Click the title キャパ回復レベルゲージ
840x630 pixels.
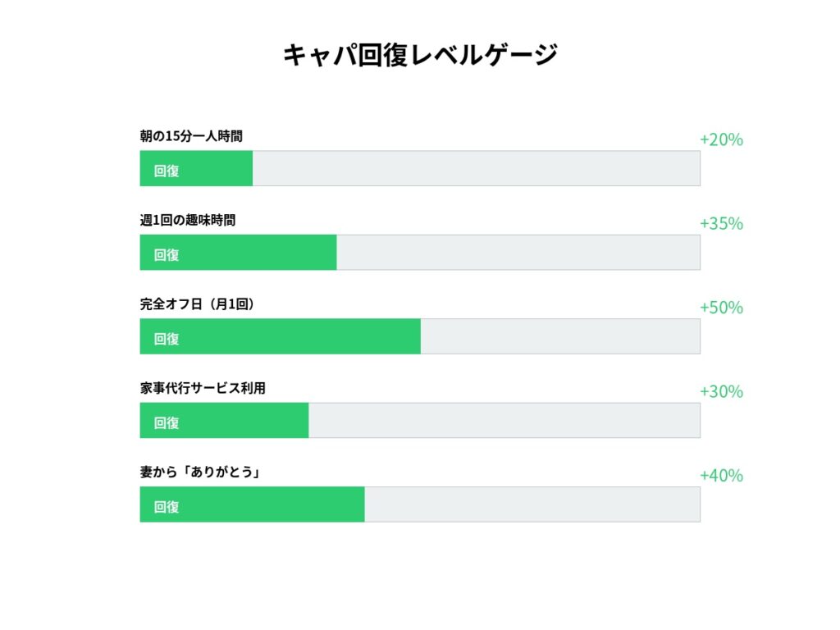(420, 55)
